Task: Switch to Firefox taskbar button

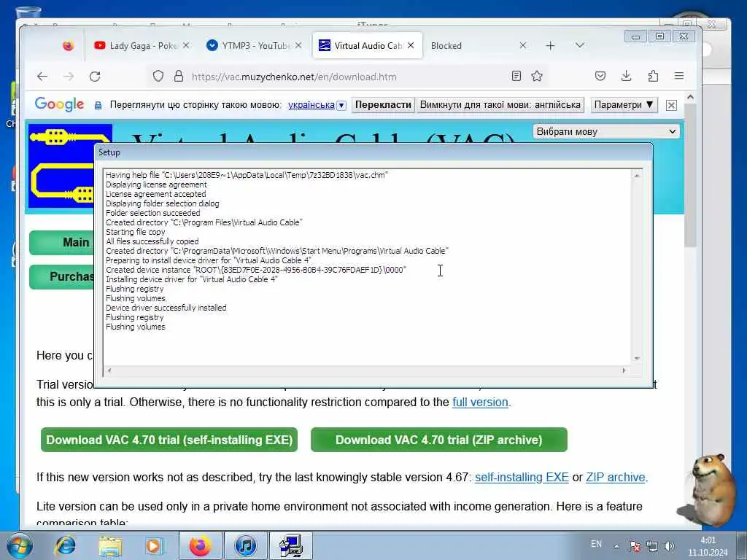Action: [200, 545]
